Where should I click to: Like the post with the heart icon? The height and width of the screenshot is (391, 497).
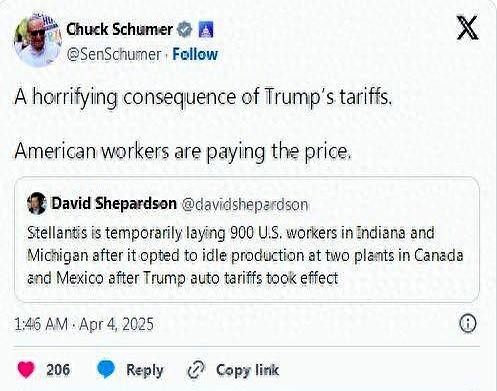point(26,370)
